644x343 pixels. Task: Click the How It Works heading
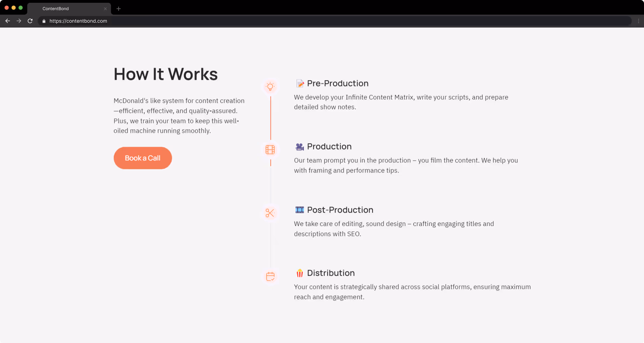pyautogui.click(x=166, y=74)
